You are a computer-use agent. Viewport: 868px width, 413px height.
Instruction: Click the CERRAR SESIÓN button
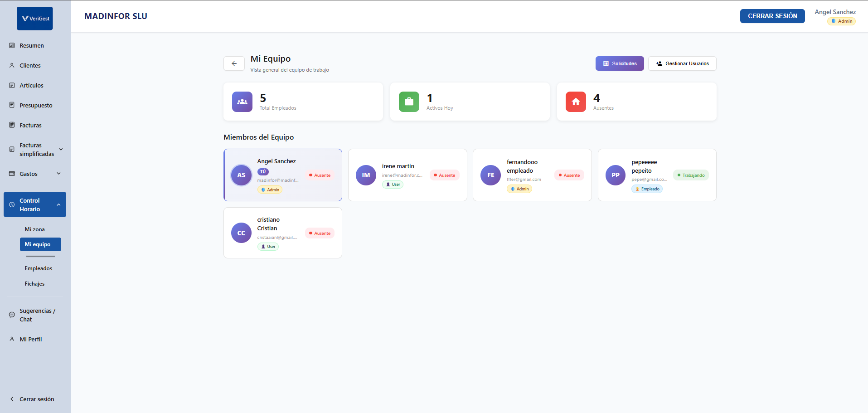pos(772,16)
